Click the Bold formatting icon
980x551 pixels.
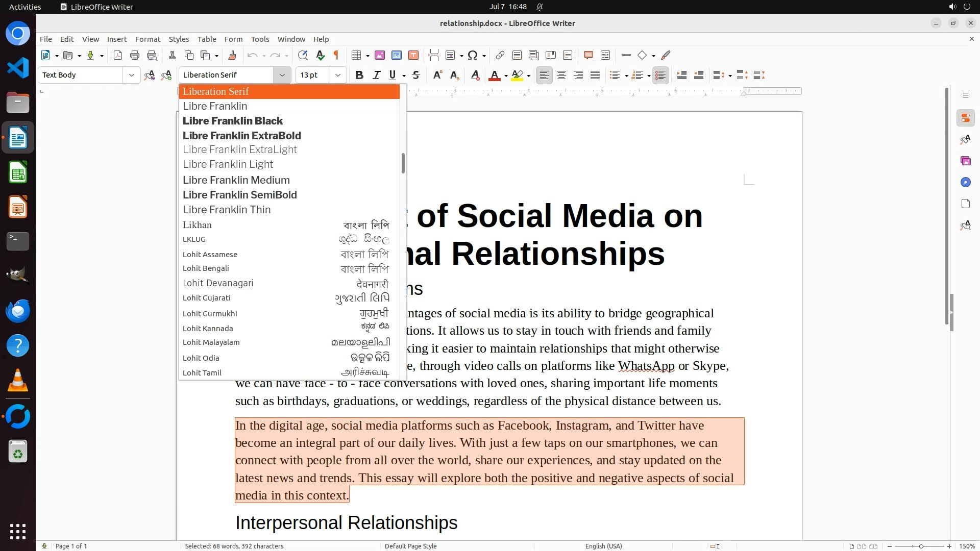359,75
